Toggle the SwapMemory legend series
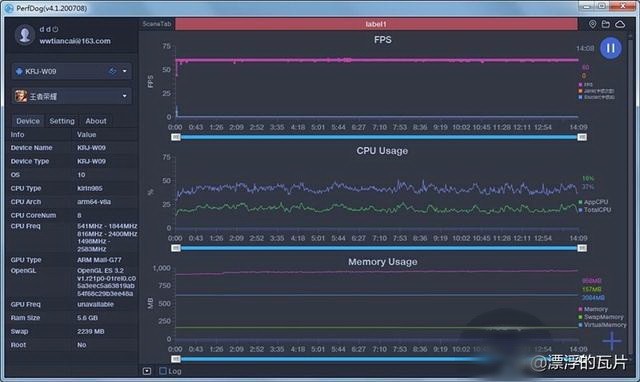The image size is (640, 382). [601, 317]
